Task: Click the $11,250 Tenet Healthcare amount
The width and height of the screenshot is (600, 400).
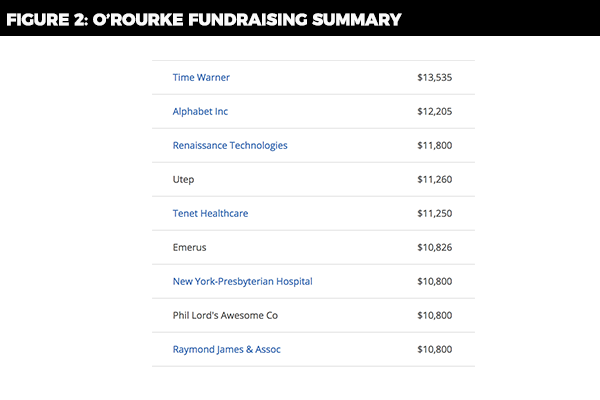Action: coord(435,213)
